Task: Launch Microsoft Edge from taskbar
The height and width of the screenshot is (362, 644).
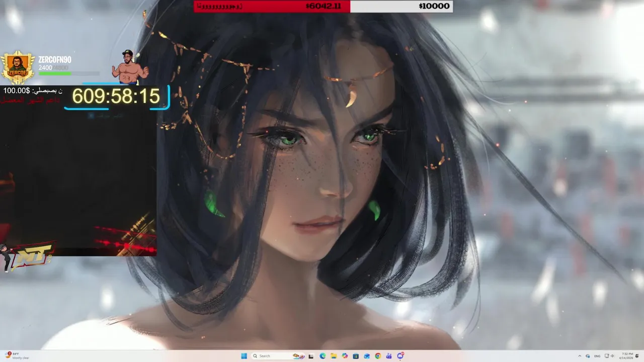Action: [323, 356]
